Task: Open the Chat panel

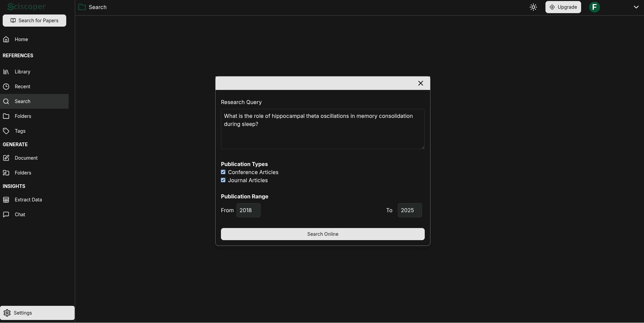Action: click(20, 215)
